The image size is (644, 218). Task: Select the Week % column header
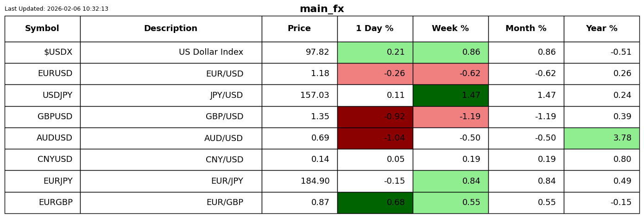point(450,29)
